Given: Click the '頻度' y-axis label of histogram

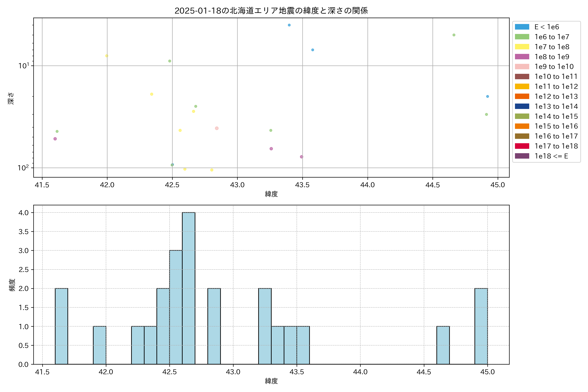Looking at the screenshot, I should pos(12,285).
